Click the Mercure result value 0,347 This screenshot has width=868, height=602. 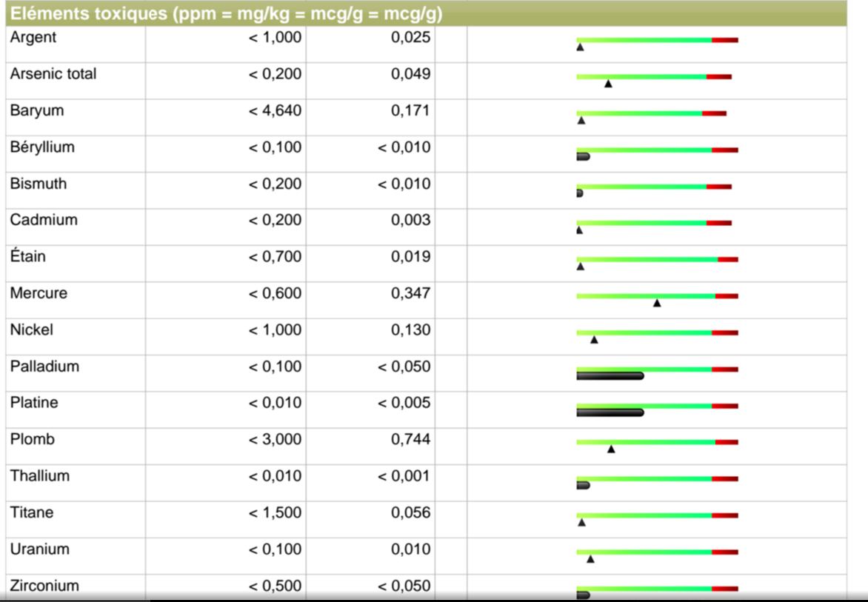[x=410, y=293]
